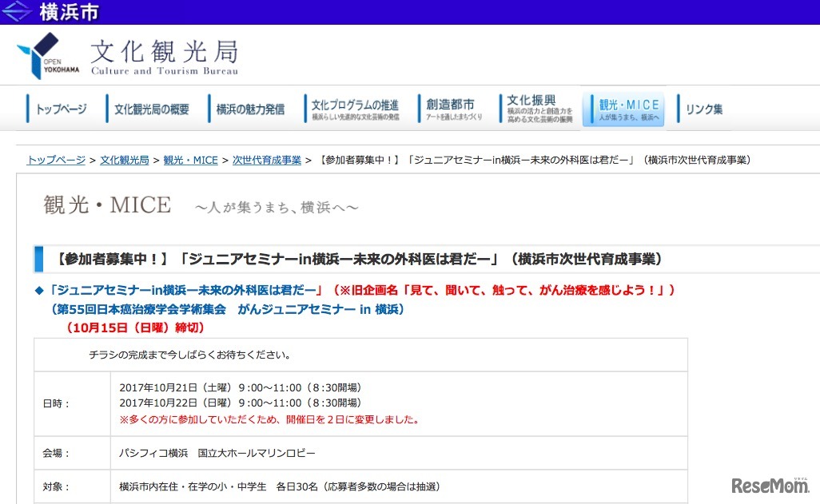Click the 観光・MICE breadcrumb link
The width and height of the screenshot is (820, 504).
click(190, 160)
